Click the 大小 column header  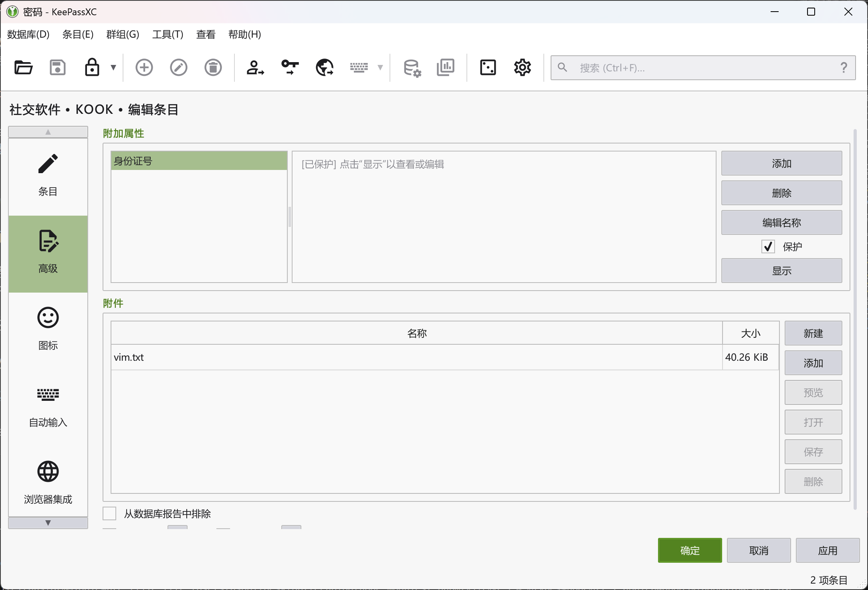tap(751, 333)
